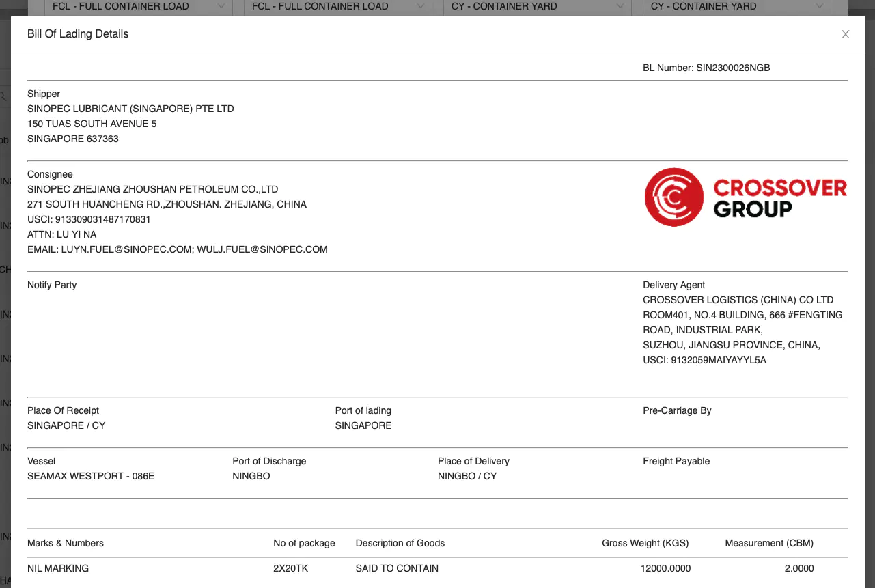Viewport: 875px width, 588px height.
Task: Click the search magnifier icon in the left sidebar
Action: pyautogui.click(x=3, y=96)
